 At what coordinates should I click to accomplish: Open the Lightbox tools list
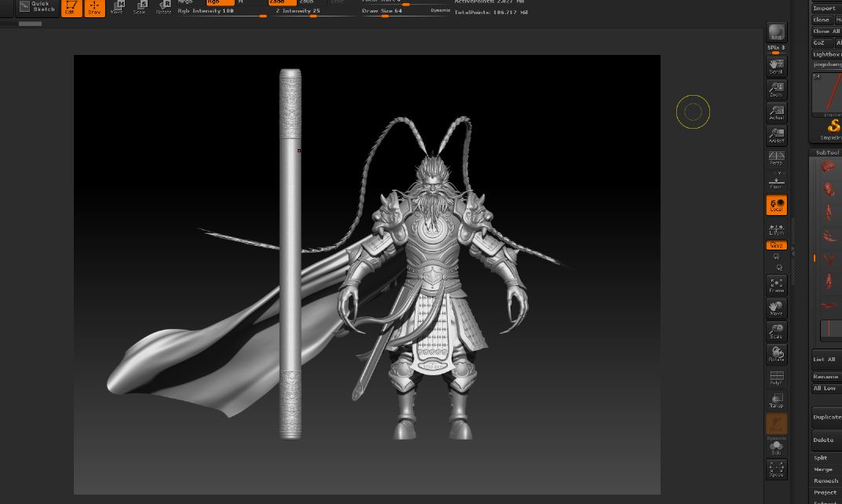826,54
